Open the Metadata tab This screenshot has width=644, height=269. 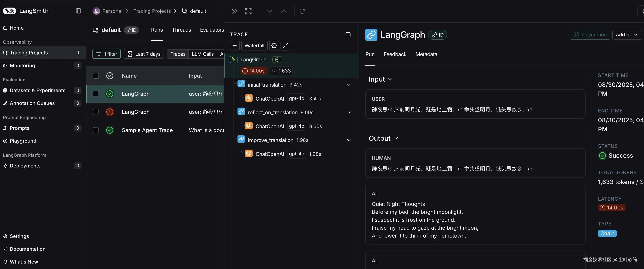426,54
